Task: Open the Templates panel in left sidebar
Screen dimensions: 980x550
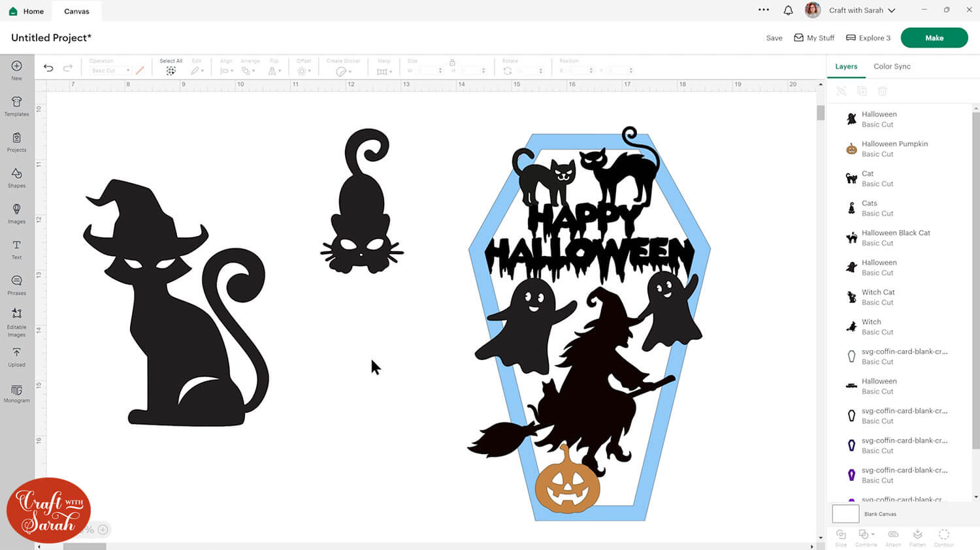Action: (x=17, y=105)
